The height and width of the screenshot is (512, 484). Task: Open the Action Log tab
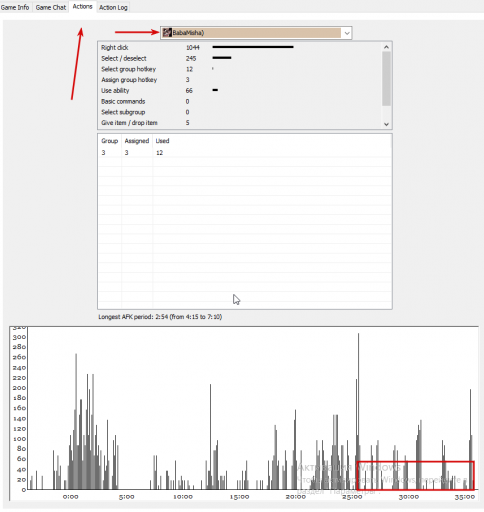click(113, 7)
